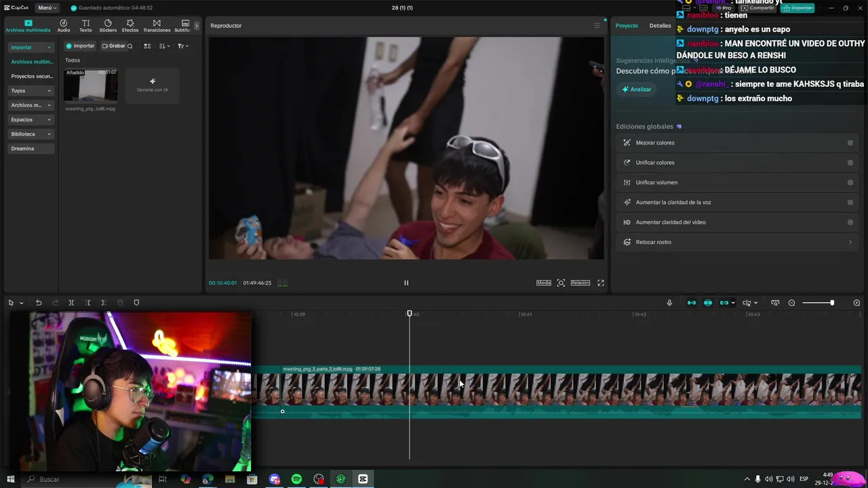868x488 pixels.
Task: Click the Importar media button
Action: click(x=80, y=46)
